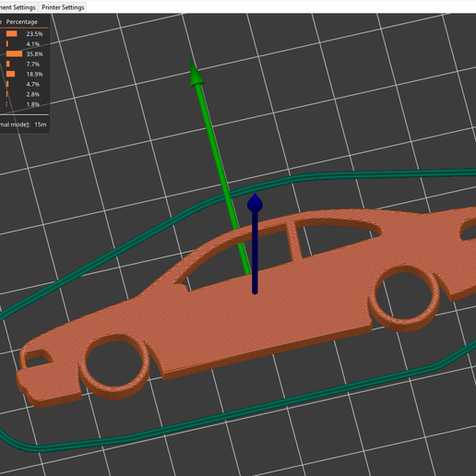Click the orange bar beside 23.5%

[x=11, y=34]
